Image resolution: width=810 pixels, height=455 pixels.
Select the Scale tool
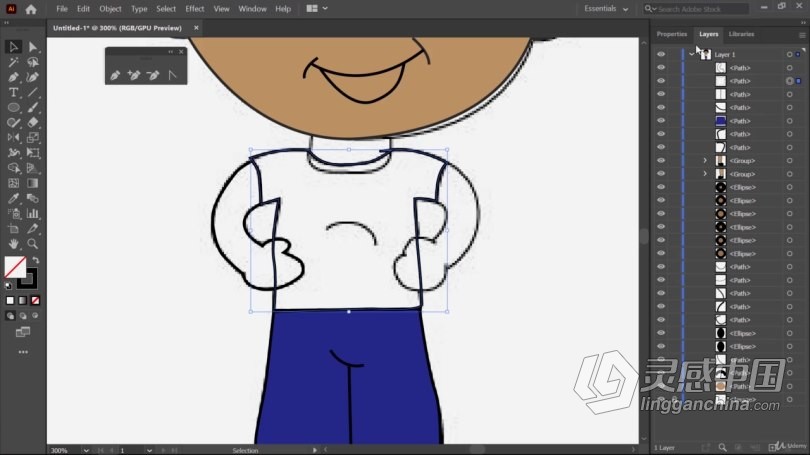click(x=33, y=138)
